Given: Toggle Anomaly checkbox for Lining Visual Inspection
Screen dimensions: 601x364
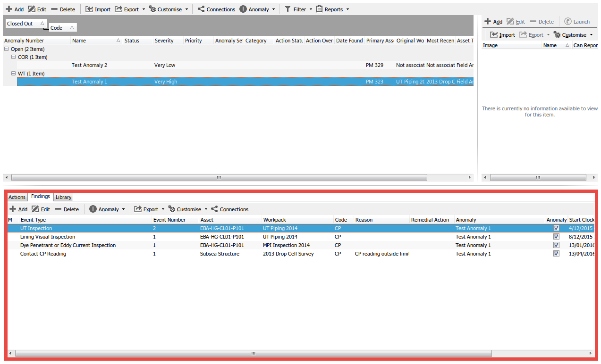Looking at the screenshot, I should click(x=556, y=237).
